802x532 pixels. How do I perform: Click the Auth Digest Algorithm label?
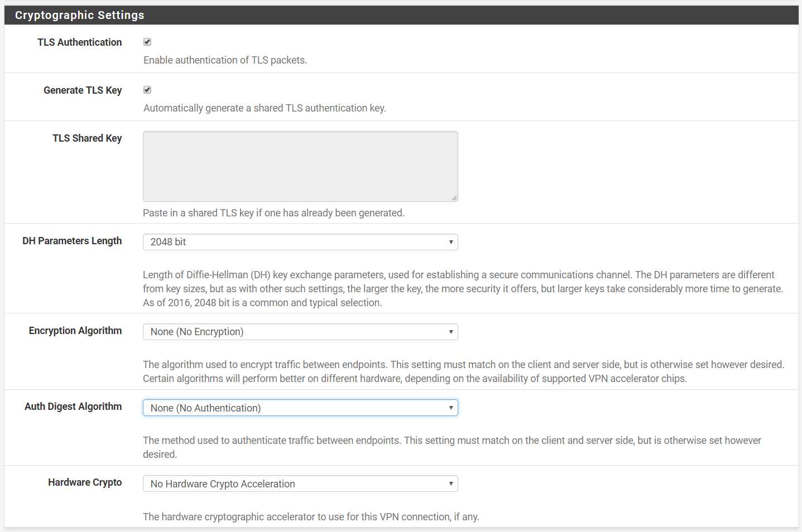coord(73,407)
